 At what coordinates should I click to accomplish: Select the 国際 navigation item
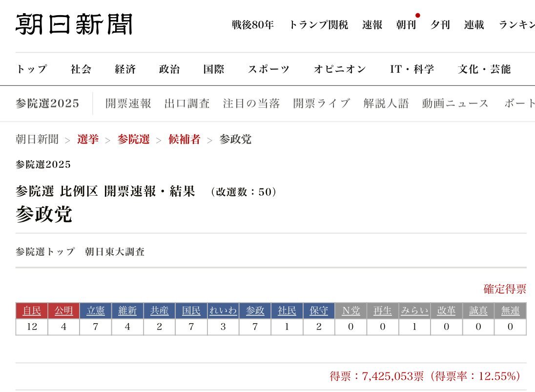pos(214,69)
